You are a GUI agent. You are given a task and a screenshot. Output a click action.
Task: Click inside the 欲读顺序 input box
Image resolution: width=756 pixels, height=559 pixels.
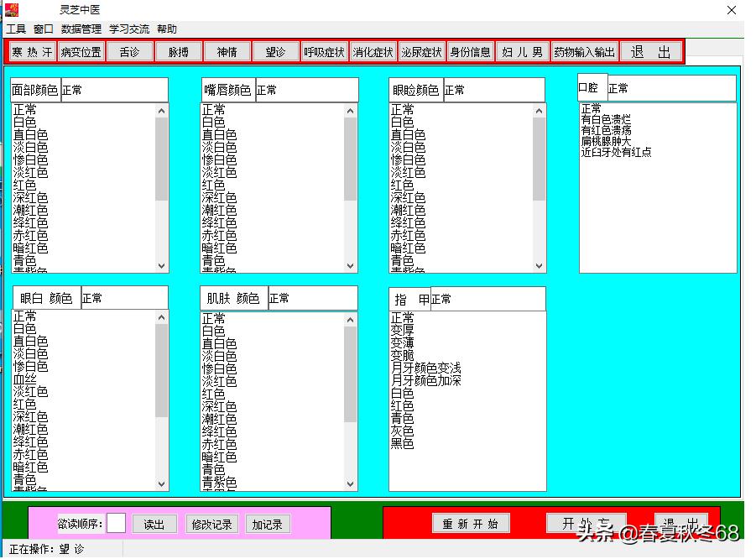(116, 522)
